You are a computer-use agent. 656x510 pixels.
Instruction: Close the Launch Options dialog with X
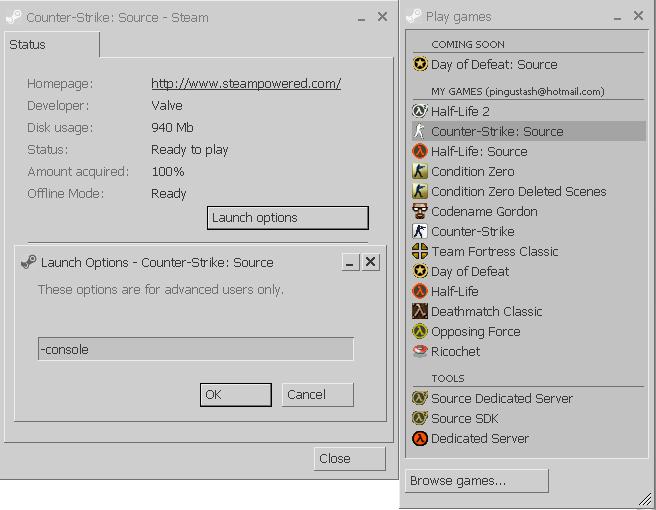(x=370, y=262)
